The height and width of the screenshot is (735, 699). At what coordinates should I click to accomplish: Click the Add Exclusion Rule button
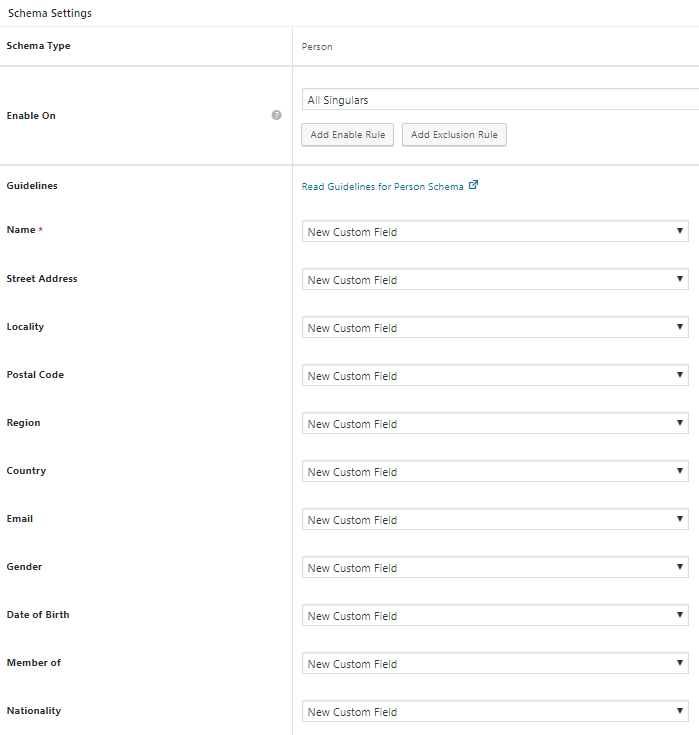coord(454,135)
